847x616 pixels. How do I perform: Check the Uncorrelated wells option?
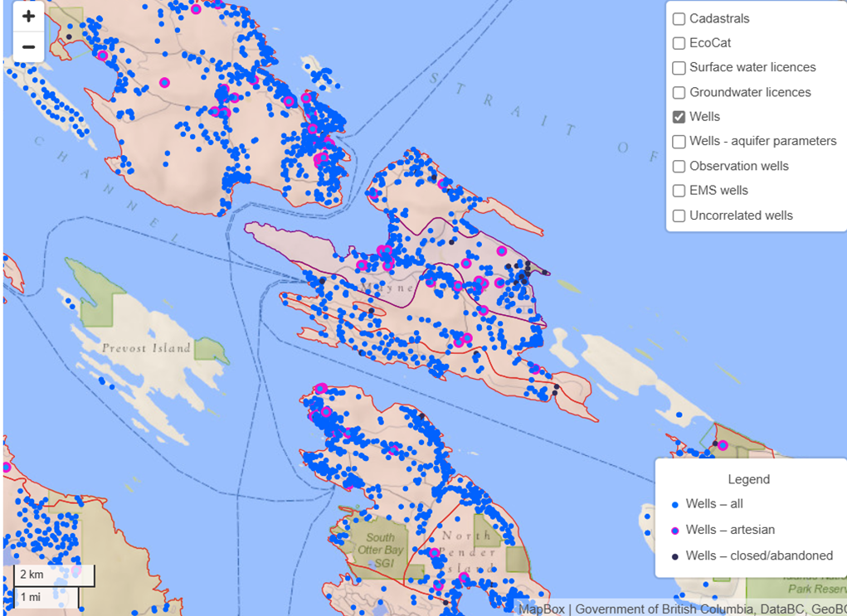click(x=679, y=216)
